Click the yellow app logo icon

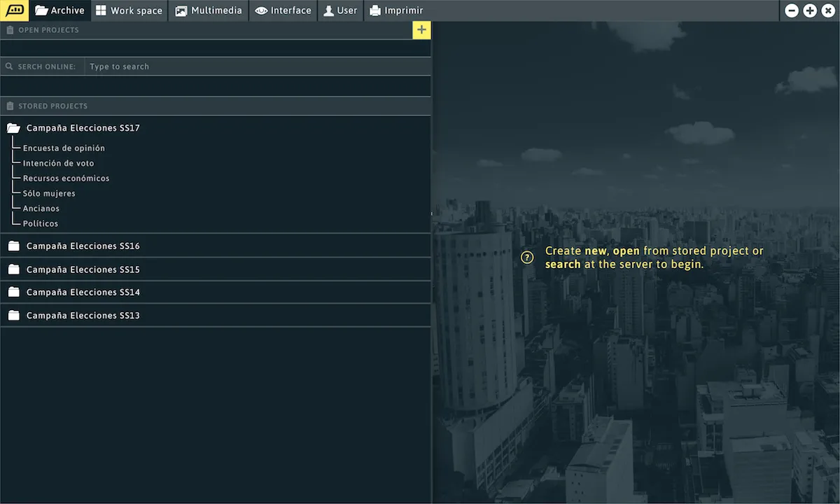[x=13, y=10]
